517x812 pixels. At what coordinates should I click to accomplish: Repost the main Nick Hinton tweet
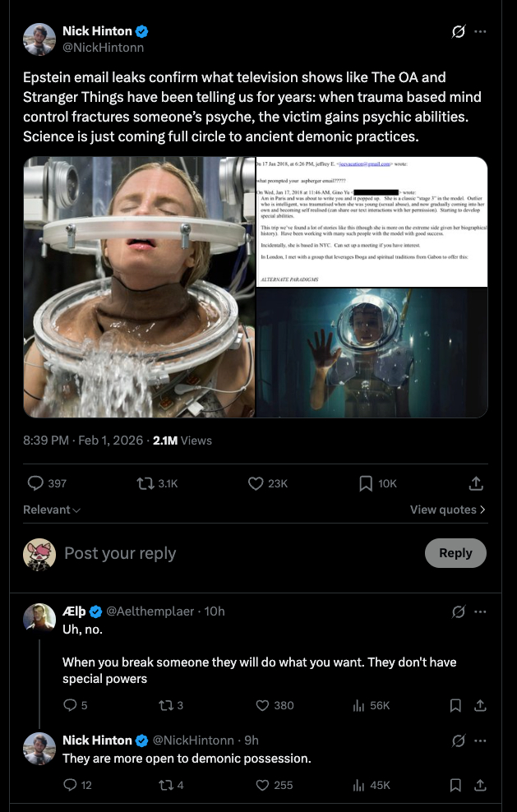click(x=146, y=483)
